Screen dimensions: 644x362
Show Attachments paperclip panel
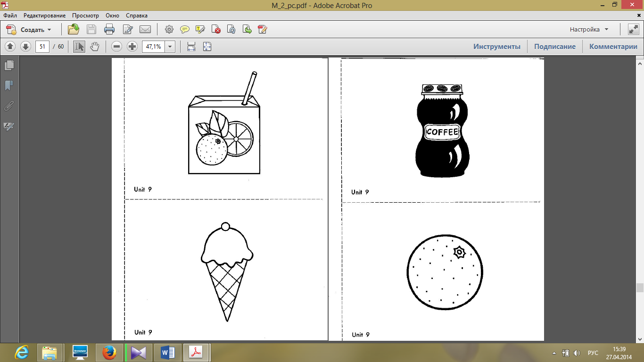point(9,106)
